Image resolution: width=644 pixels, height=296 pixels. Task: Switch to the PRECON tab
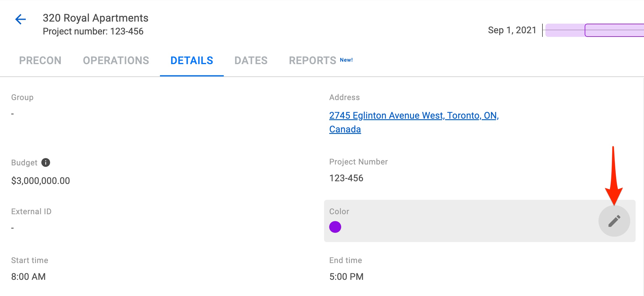40,61
